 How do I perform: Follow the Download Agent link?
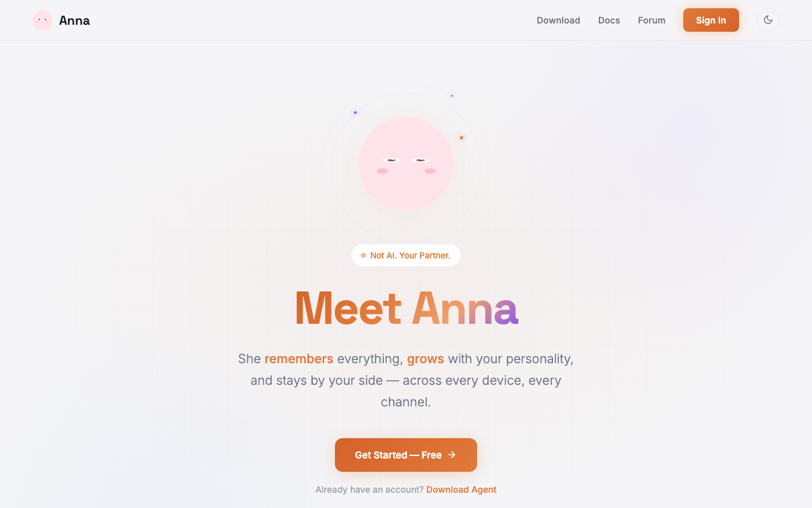[461, 490]
